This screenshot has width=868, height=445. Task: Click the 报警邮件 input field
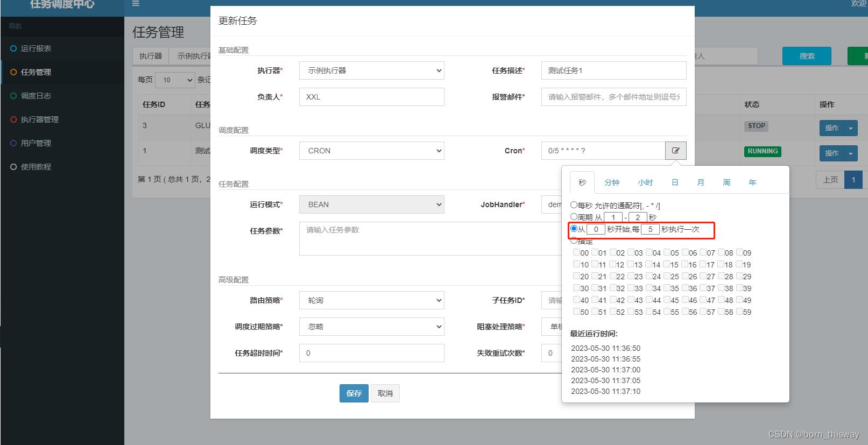pyautogui.click(x=614, y=97)
